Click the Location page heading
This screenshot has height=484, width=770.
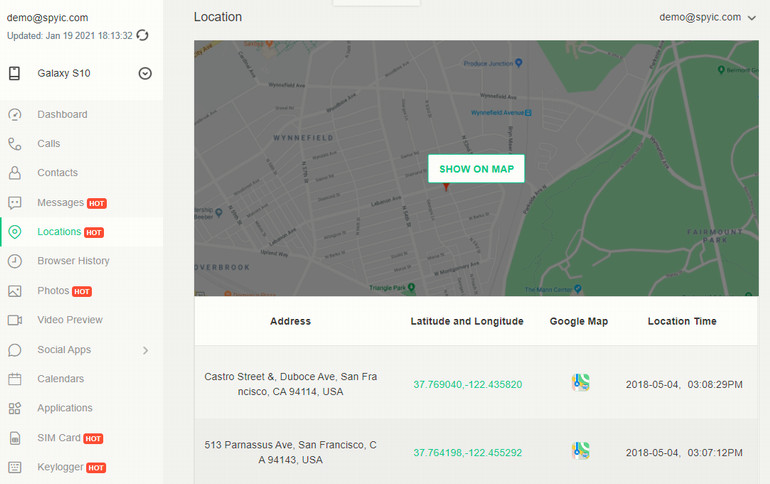click(x=218, y=17)
